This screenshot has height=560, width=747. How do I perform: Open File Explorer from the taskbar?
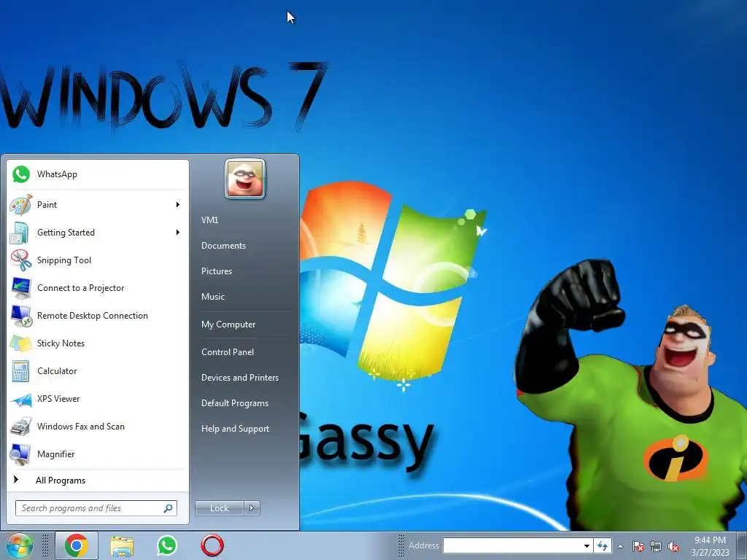[x=122, y=546]
